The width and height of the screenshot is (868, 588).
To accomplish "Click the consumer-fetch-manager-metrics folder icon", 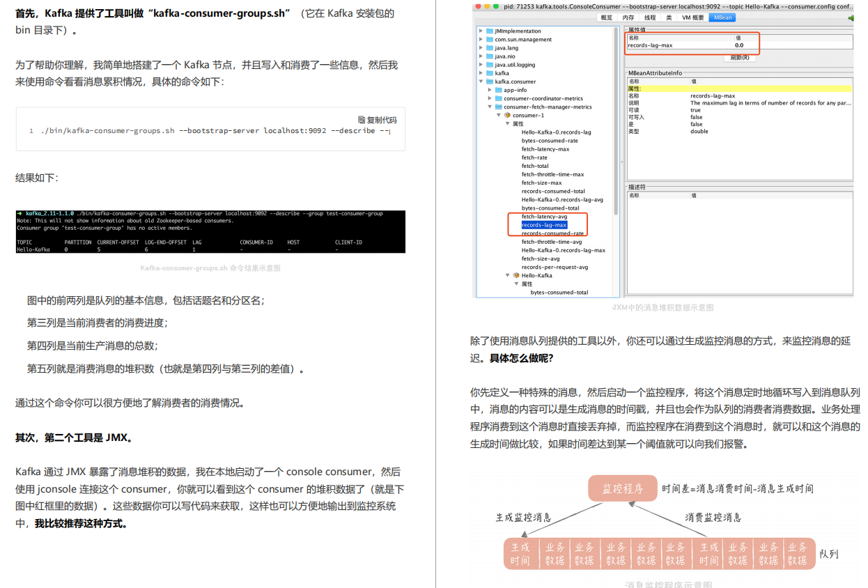I will click(x=499, y=107).
